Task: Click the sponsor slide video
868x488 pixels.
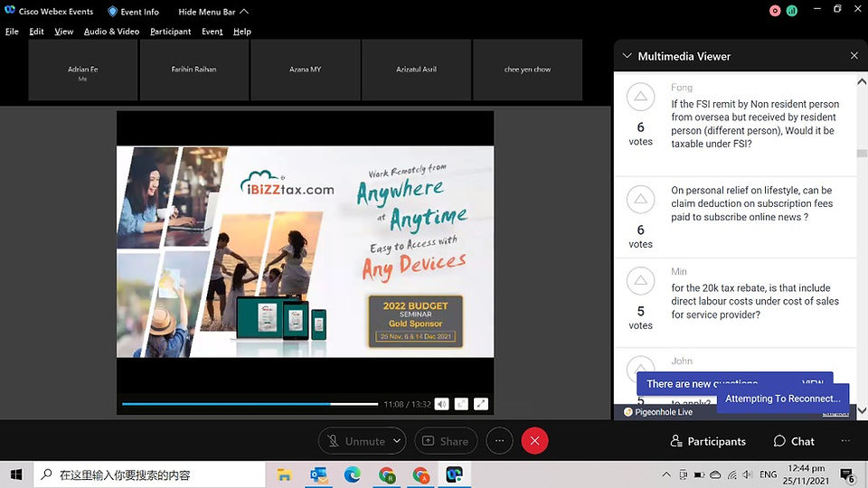Action: (x=305, y=252)
